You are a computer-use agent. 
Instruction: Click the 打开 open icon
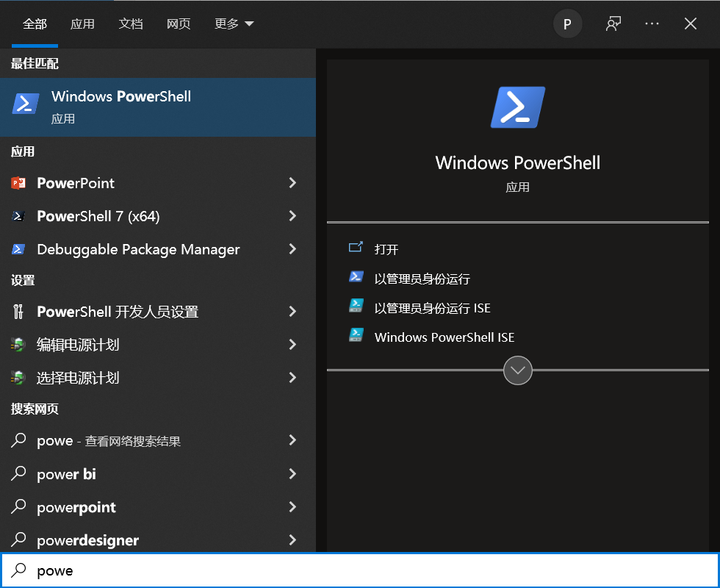(x=356, y=248)
